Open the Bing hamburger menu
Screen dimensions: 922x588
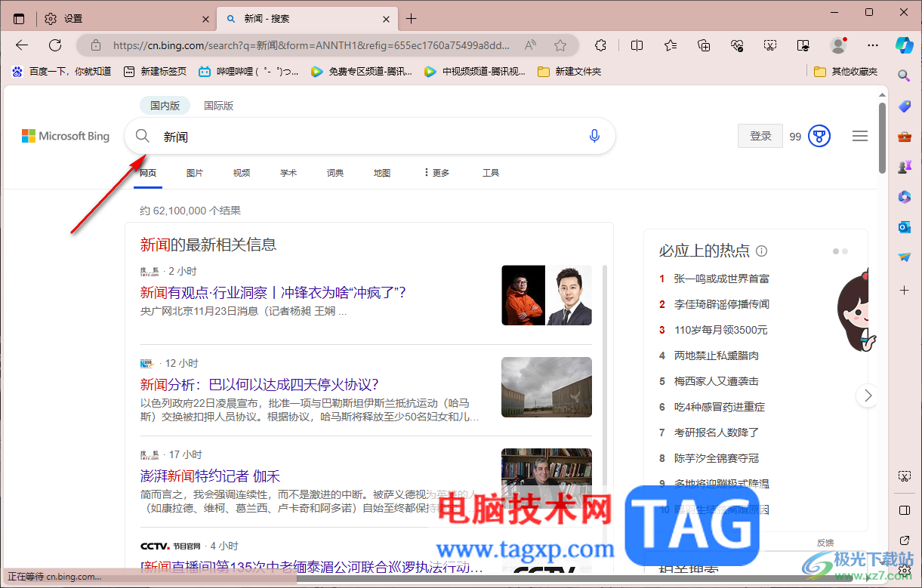point(859,137)
